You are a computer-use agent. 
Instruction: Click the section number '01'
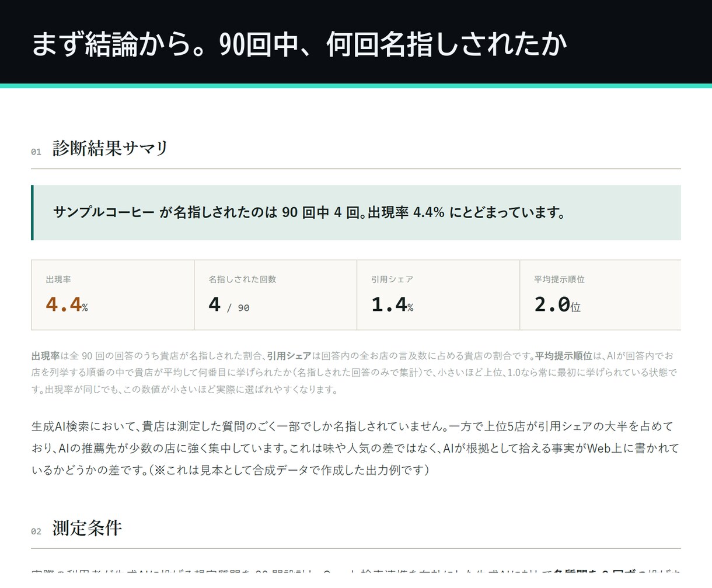click(x=36, y=152)
